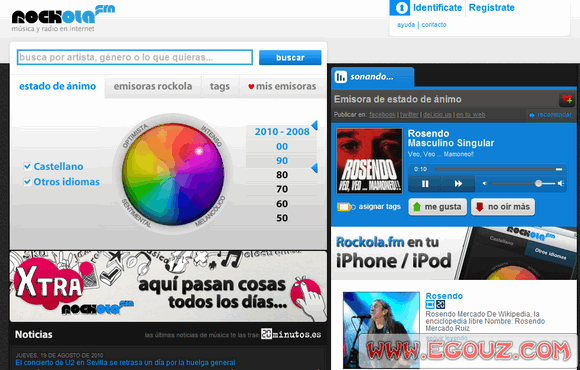Viewport: 580px width, 370px height.
Task: Open the Regístrate sign-up link
Action: point(492,8)
